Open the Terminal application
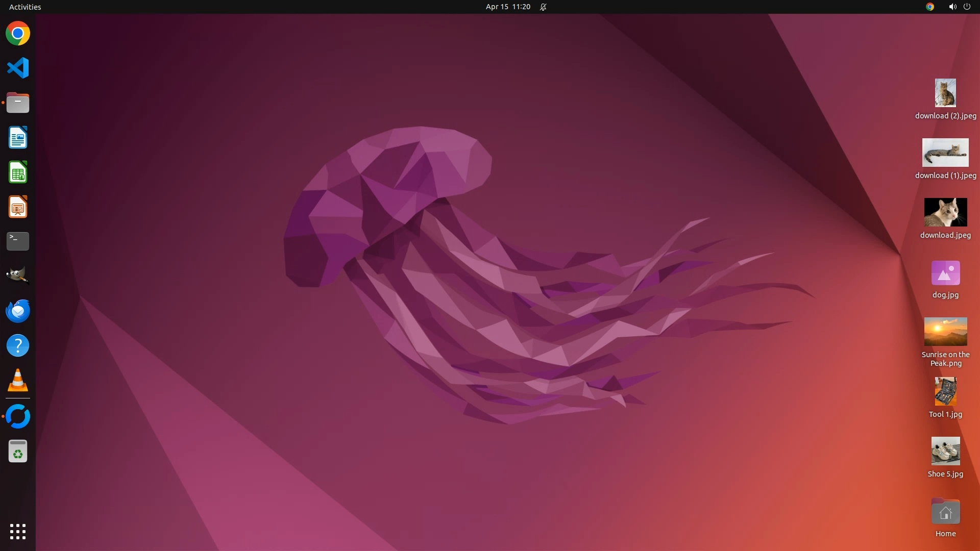The width and height of the screenshot is (980, 551). (18, 241)
